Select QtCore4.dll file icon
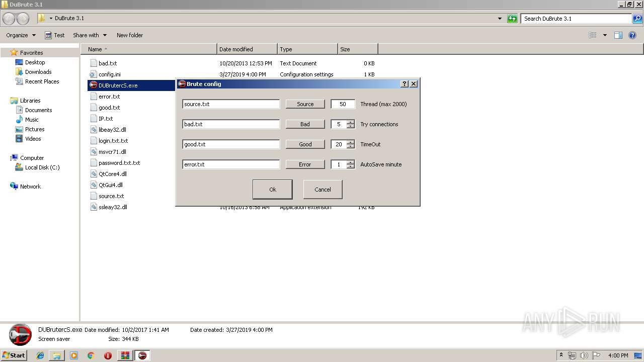Viewport: 644px width, 362px height. pos(93,174)
